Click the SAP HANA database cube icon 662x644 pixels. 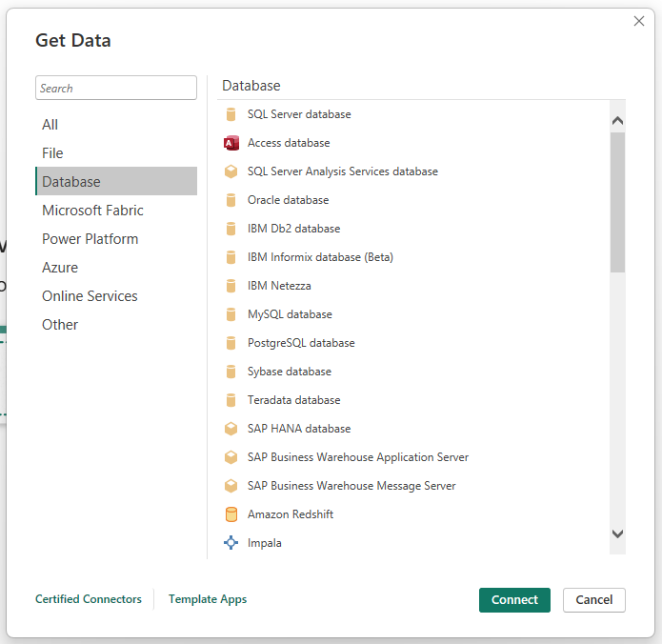tap(231, 429)
